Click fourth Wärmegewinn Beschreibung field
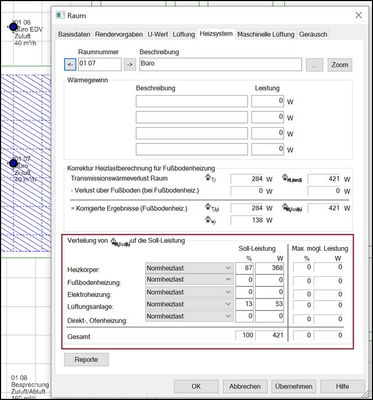The width and height of the screenshot is (373, 400). click(x=192, y=149)
